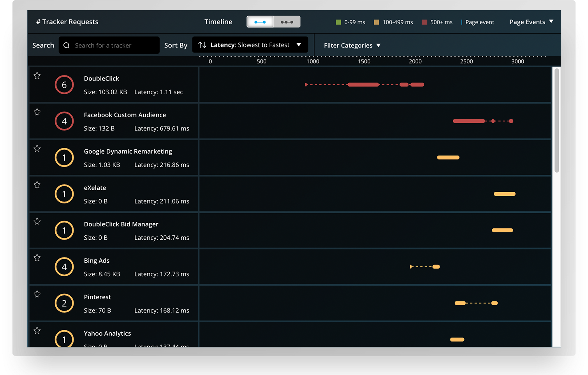Star the Bing Ads row
The width and height of the screenshot is (588, 375).
(37, 258)
